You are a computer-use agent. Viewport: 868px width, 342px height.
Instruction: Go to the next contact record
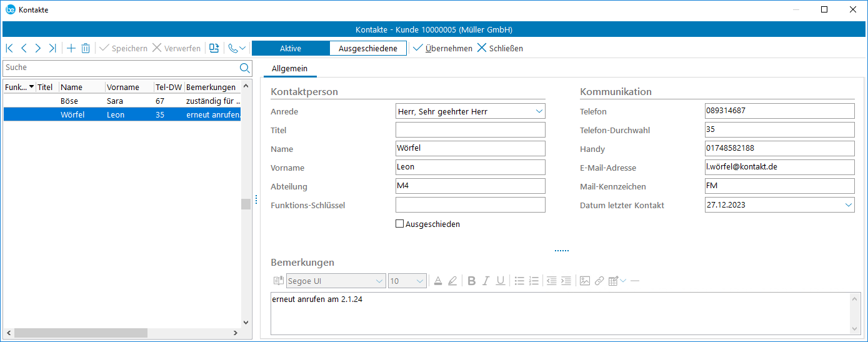click(x=38, y=48)
